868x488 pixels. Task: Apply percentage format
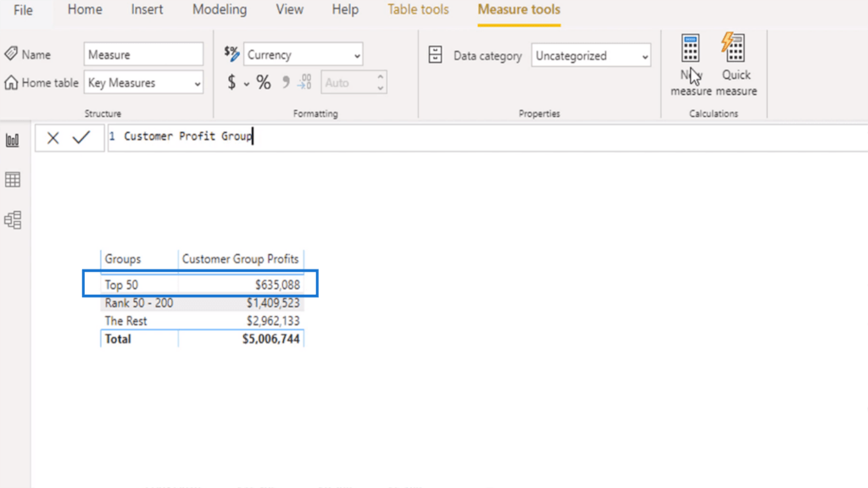(x=264, y=82)
